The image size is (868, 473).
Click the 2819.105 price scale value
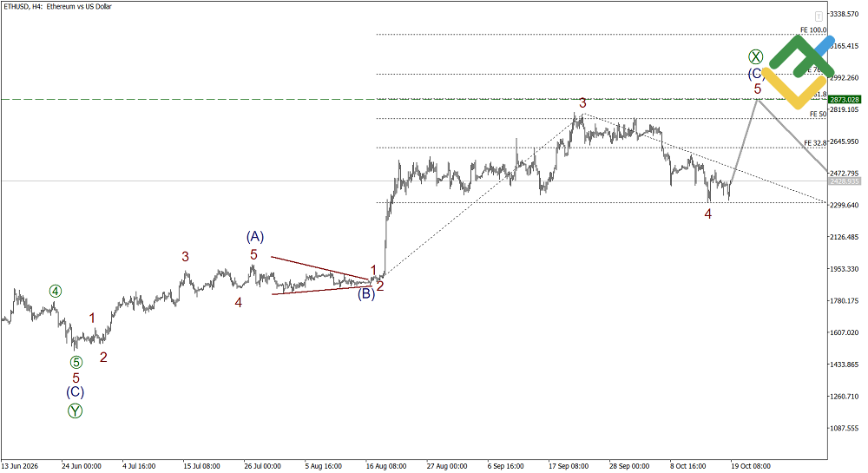click(845, 109)
